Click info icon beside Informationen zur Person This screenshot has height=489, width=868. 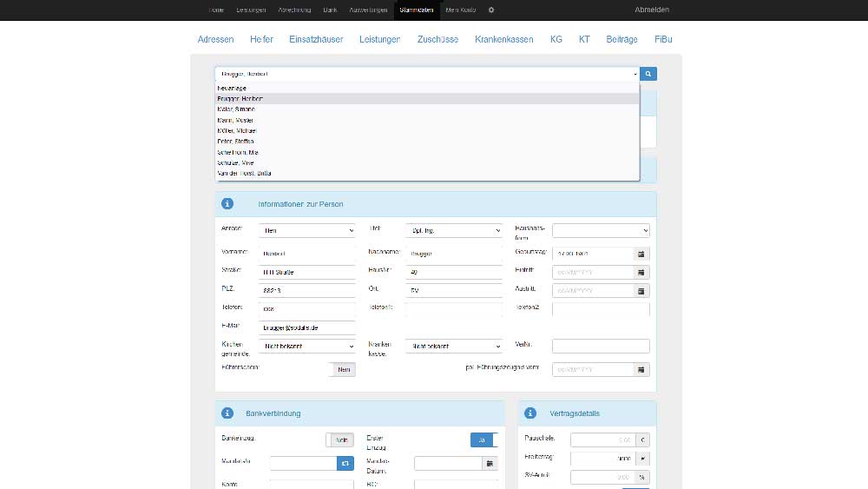coord(227,204)
